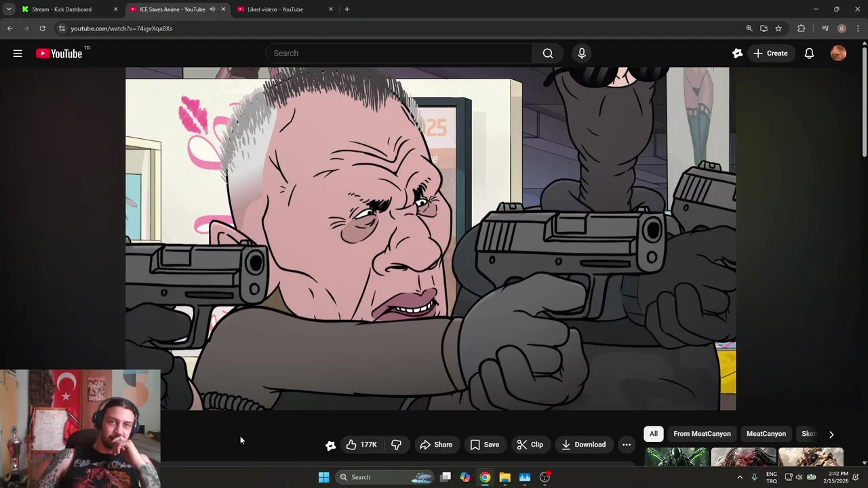Bookmark this page with star icon
868x488 pixels.
[778, 28]
